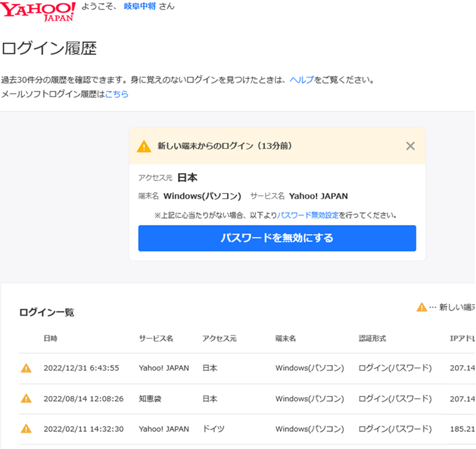Click warning icon in new login banner
476x449 pixels.
(x=144, y=146)
